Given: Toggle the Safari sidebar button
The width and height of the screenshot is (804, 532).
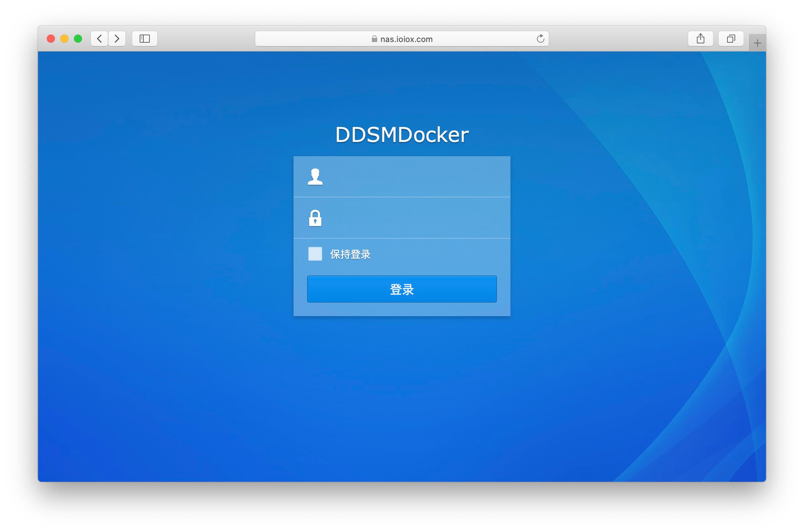Looking at the screenshot, I should (145, 39).
